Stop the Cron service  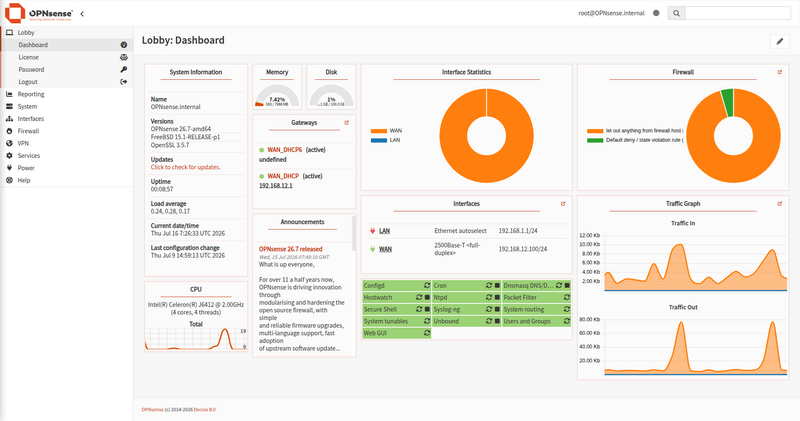(x=497, y=285)
